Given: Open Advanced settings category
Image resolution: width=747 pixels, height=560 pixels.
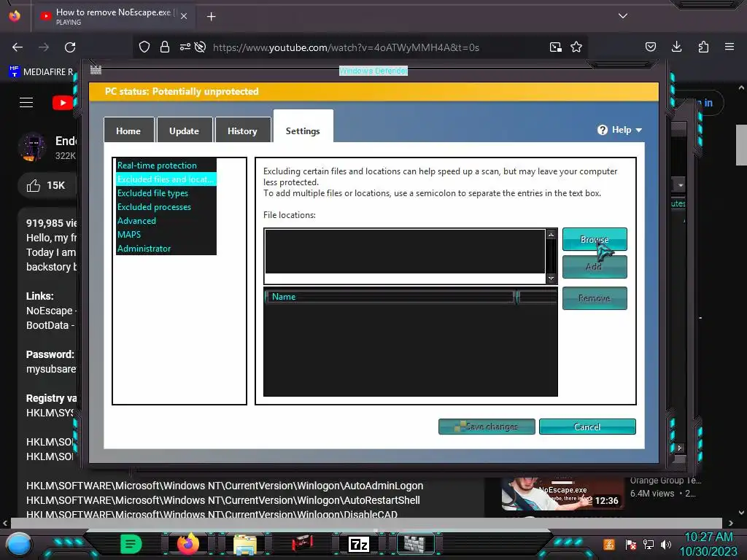Looking at the screenshot, I should click(136, 220).
